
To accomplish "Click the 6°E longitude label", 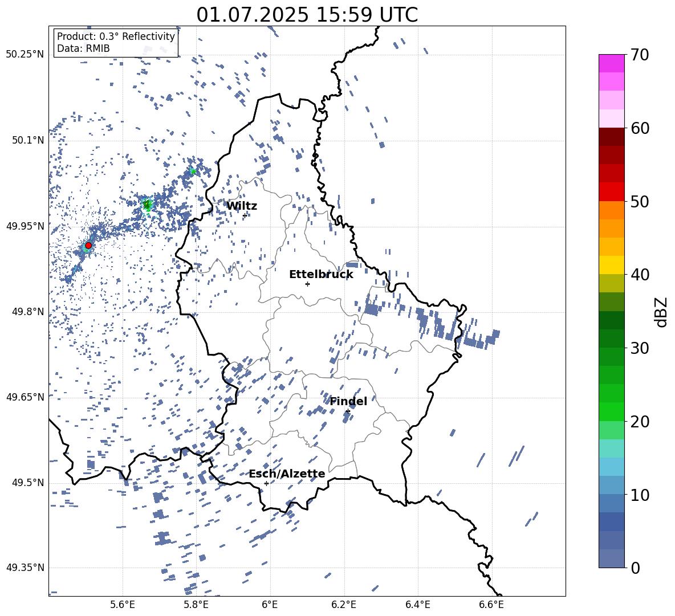I will [x=270, y=605].
